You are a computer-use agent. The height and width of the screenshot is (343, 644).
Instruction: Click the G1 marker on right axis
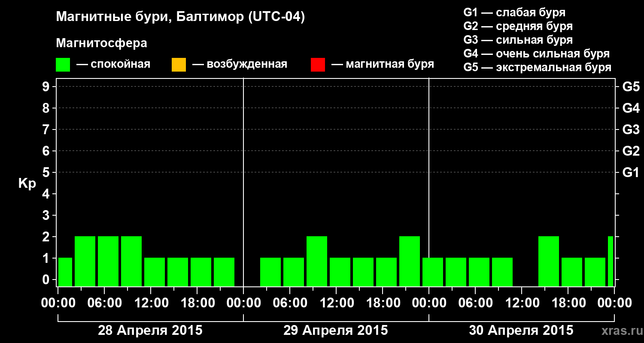[631, 173]
